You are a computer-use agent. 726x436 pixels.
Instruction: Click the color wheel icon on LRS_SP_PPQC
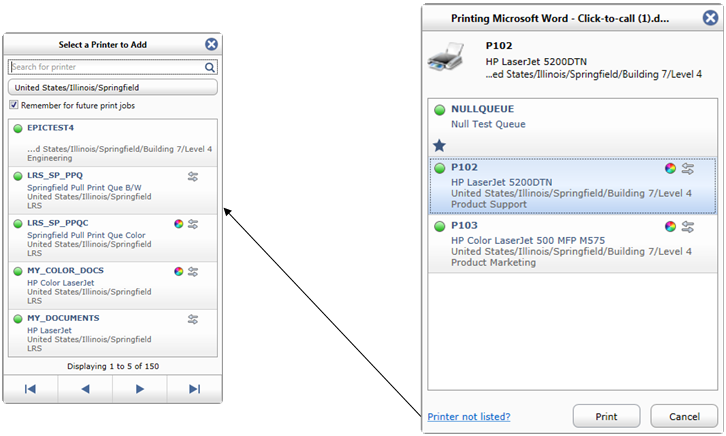pyautogui.click(x=179, y=224)
